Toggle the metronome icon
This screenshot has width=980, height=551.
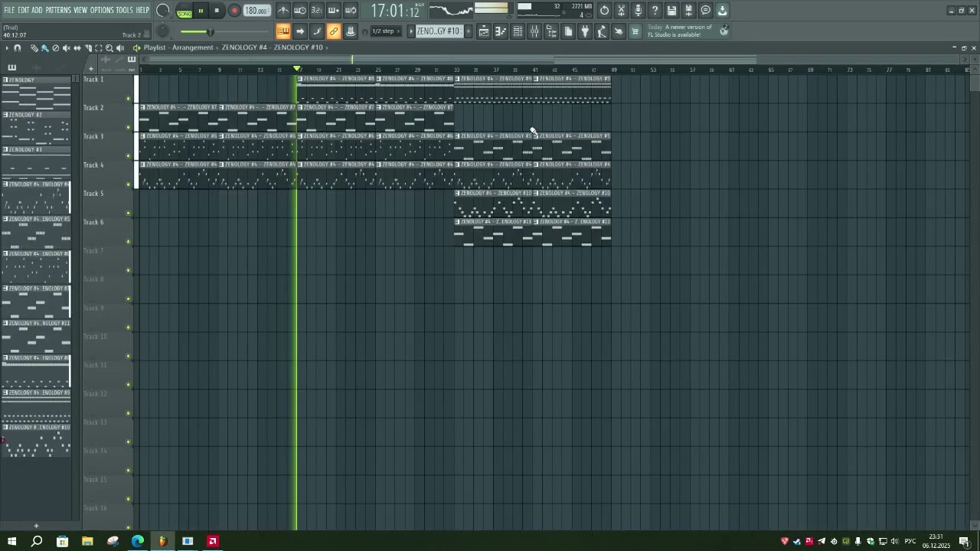[283, 11]
